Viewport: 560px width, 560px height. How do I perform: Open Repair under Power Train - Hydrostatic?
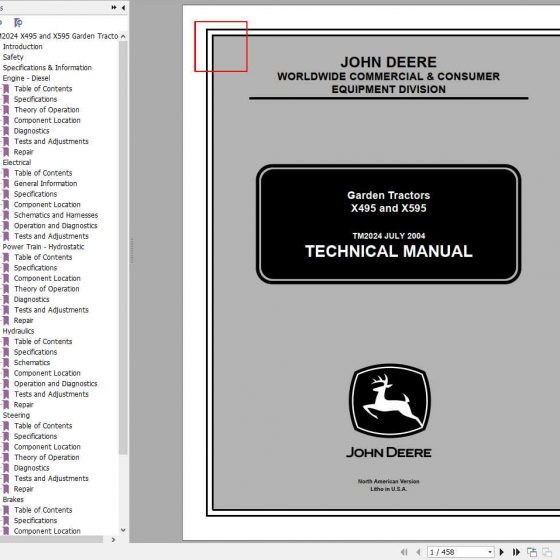tap(24, 320)
